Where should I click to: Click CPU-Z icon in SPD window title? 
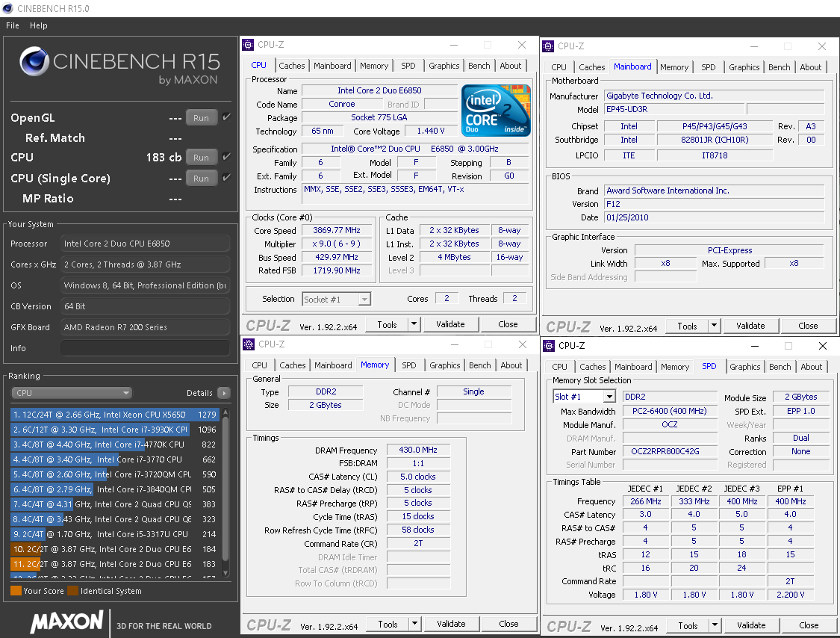click(549, 346)
